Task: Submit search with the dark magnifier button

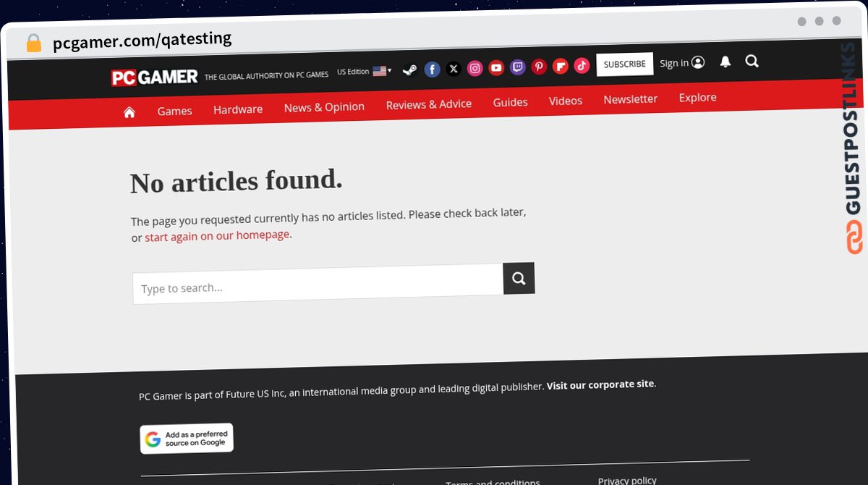Action: (519, 278)
